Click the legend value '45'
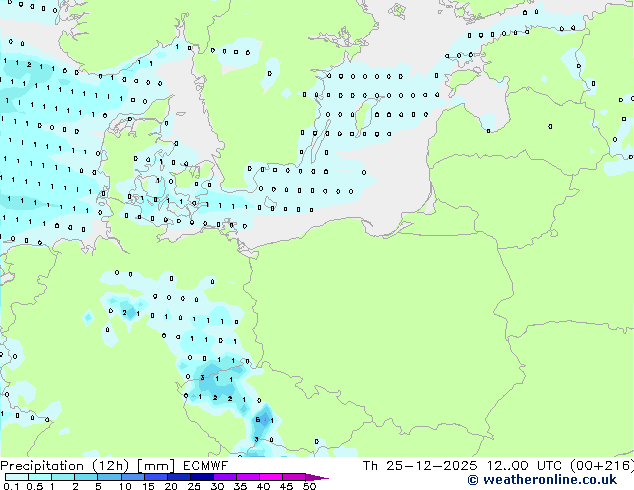Screen dimensions: 634x490 286,486
